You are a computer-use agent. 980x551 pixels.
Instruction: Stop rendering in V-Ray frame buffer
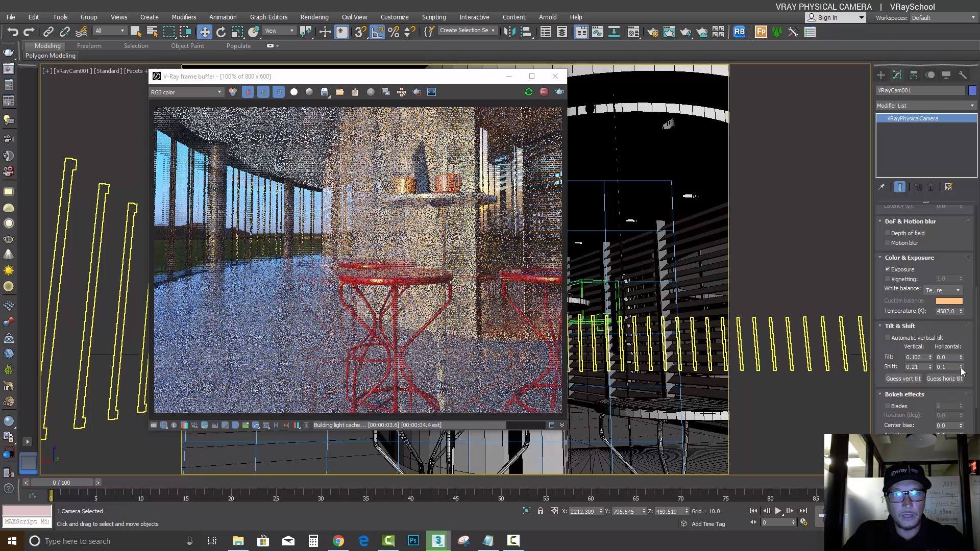(544, 92)
